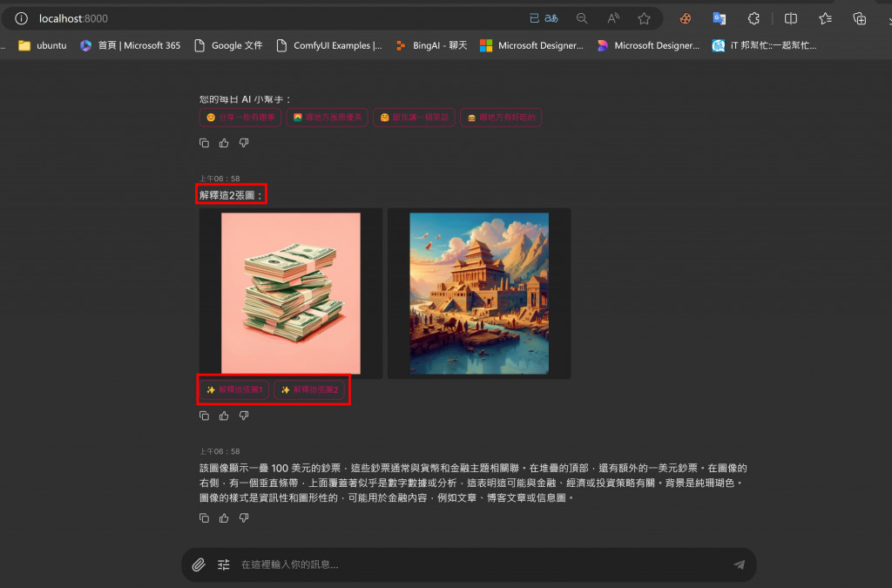
Task: Click the 哪地方有好吃的 suggestion chip
Action: [x=501, y=117]
